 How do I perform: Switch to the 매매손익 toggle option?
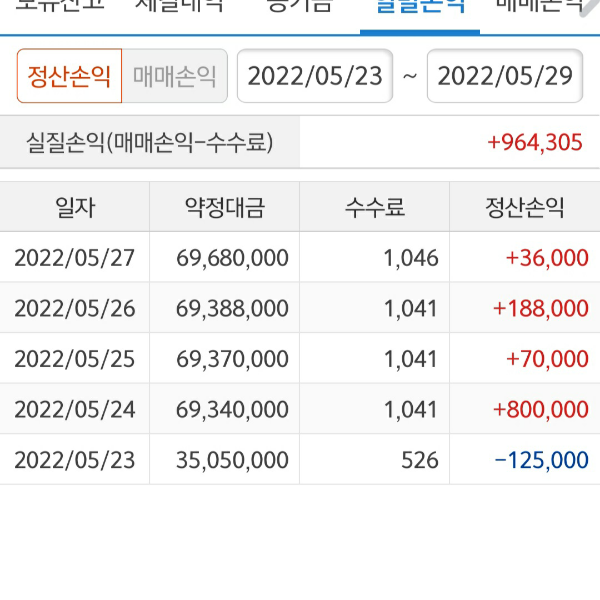tap(175, 77)
